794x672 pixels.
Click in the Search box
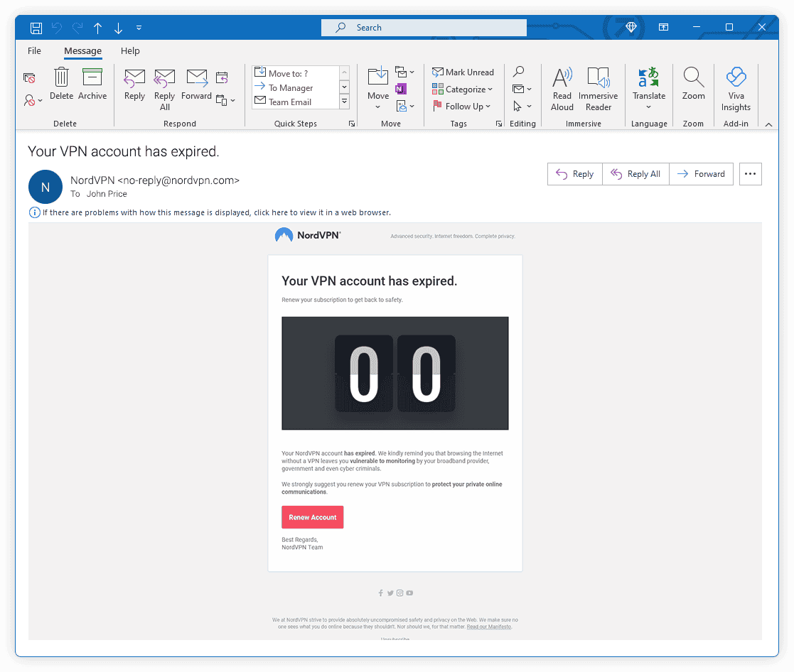[424, 28]
